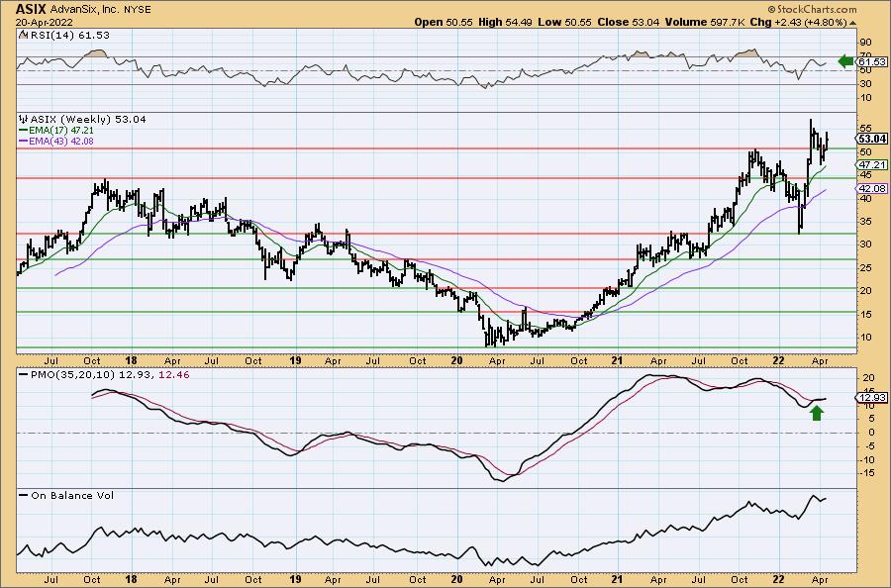Click the ASIX (Weekly) 53.04 legend label
This screenshot has height=588, width=891.
(x=88, y=120)
